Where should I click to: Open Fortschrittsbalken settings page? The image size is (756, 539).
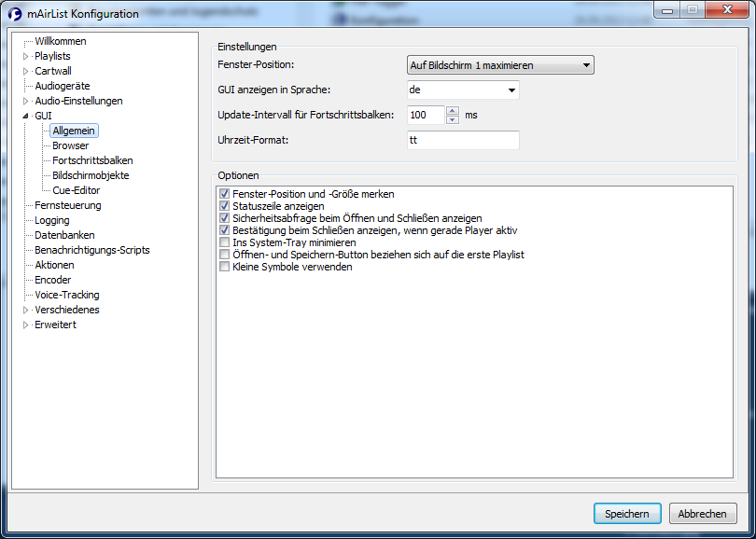click(92, 160)
